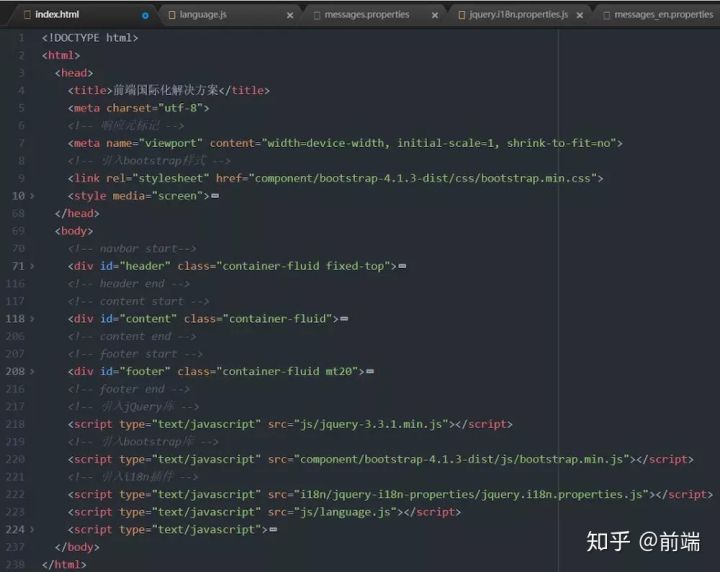Click fold marker after last script tag
This screenshot has height=572, width=720.
pos(273,530)
